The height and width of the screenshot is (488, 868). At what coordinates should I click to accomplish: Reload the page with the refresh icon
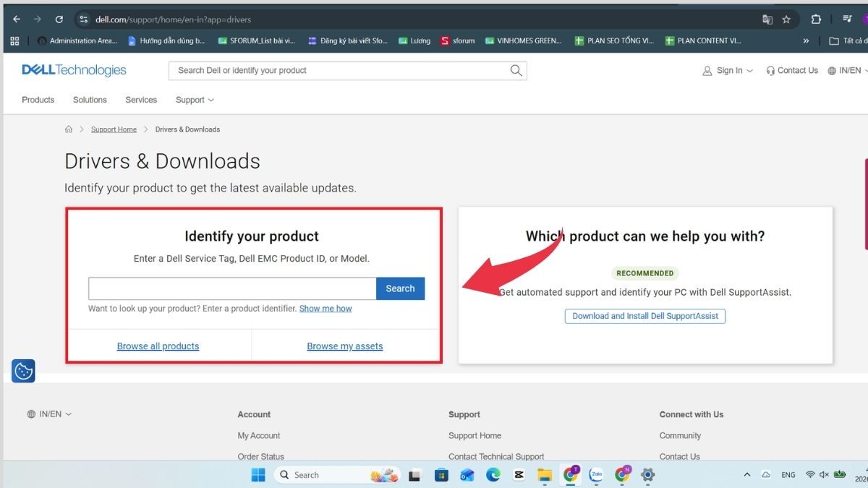coord(59,20)
